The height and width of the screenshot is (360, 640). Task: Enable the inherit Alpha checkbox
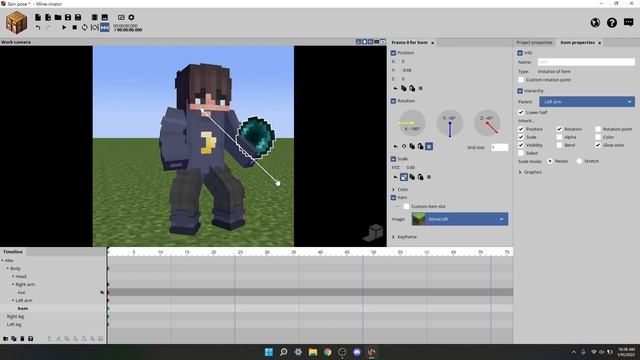[559, 137]
